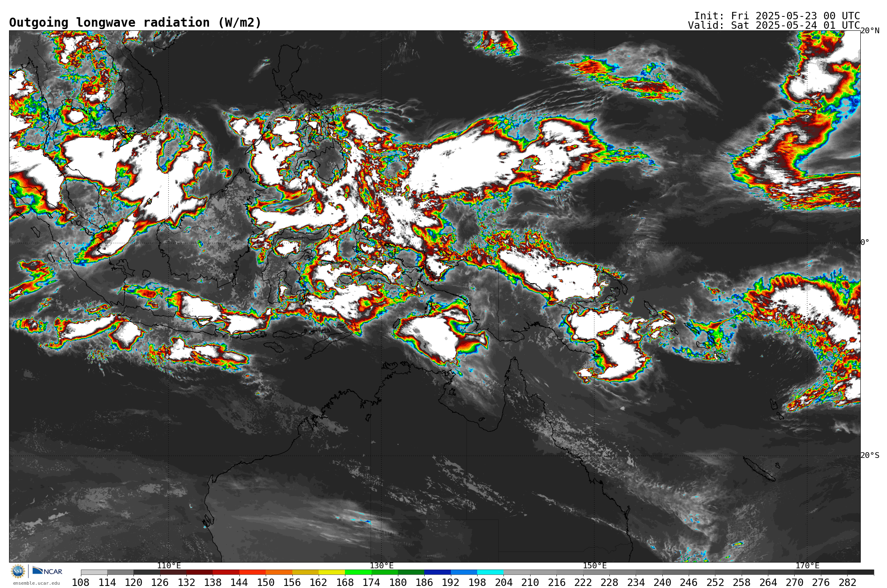Screen dimensions: 887x588
Task: Click the 108 colorbar value
Action: 80,582
